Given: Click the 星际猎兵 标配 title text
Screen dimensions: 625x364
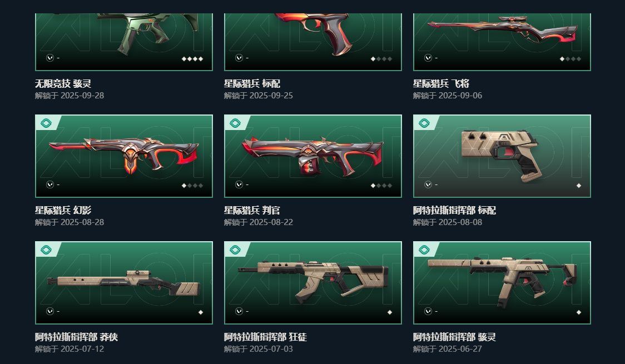Looking at the screenshot, I should coord(252,83).
